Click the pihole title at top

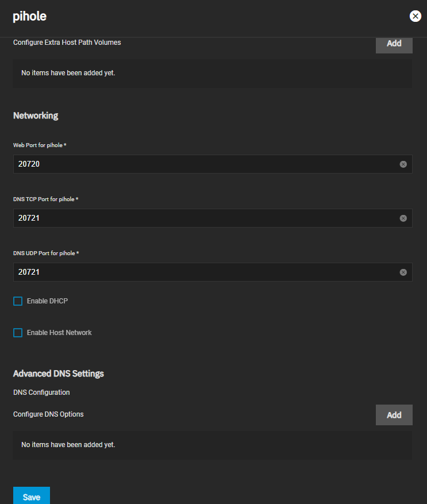coord(29,17)
